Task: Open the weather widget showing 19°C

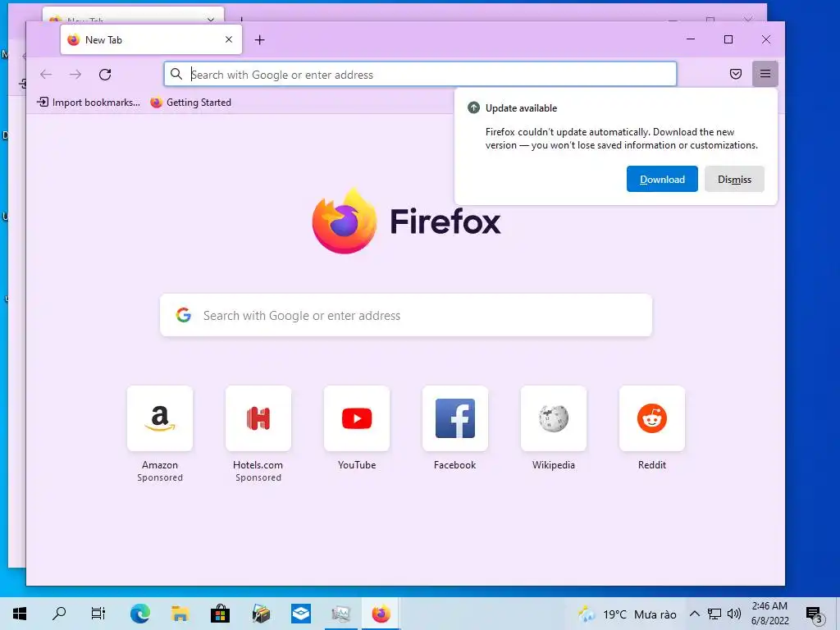Action: click(628, 614)
